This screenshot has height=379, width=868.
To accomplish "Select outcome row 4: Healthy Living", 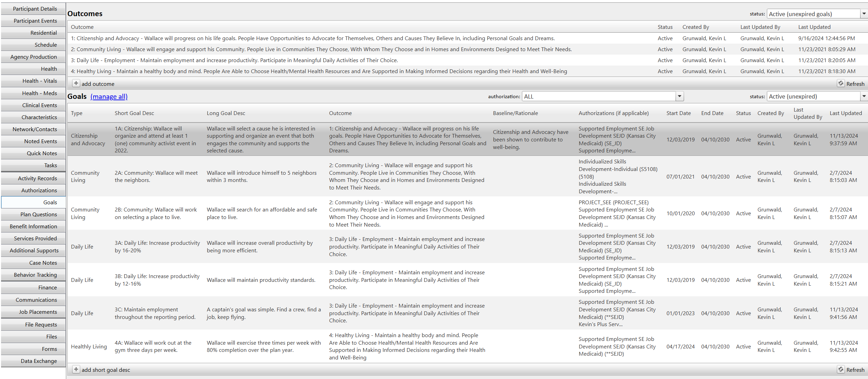I will pyautogui.click(x=467, y=71).
